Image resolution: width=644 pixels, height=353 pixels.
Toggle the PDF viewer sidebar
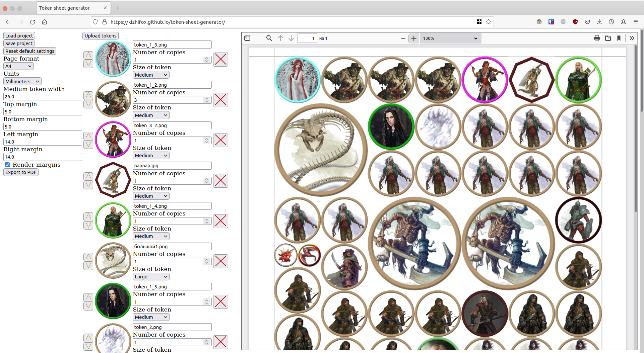(x=247, y=38)
